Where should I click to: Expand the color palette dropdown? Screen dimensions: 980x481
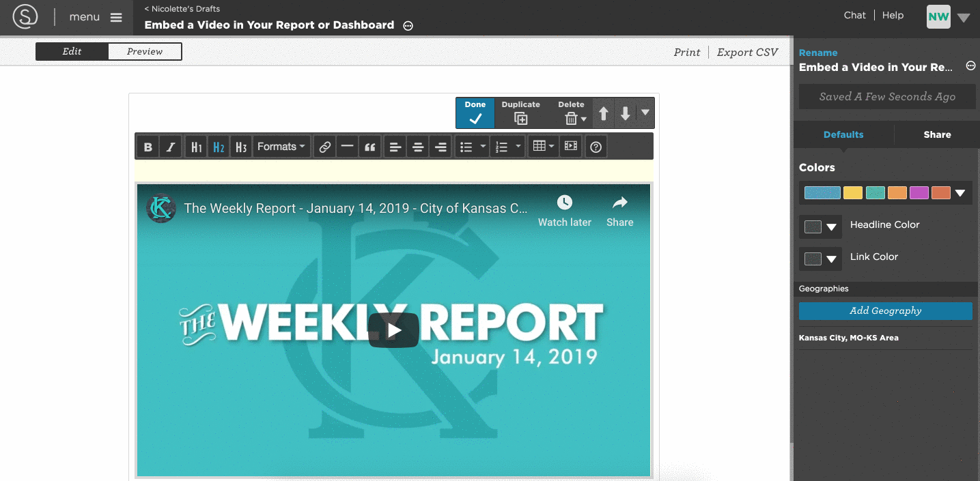(x=960, y=194)
